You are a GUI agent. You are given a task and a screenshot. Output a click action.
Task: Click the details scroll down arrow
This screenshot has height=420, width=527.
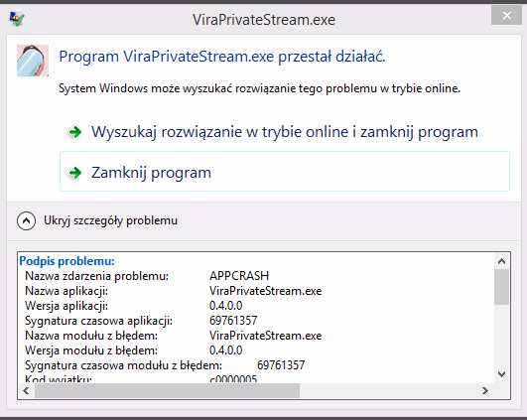point(502,374)
